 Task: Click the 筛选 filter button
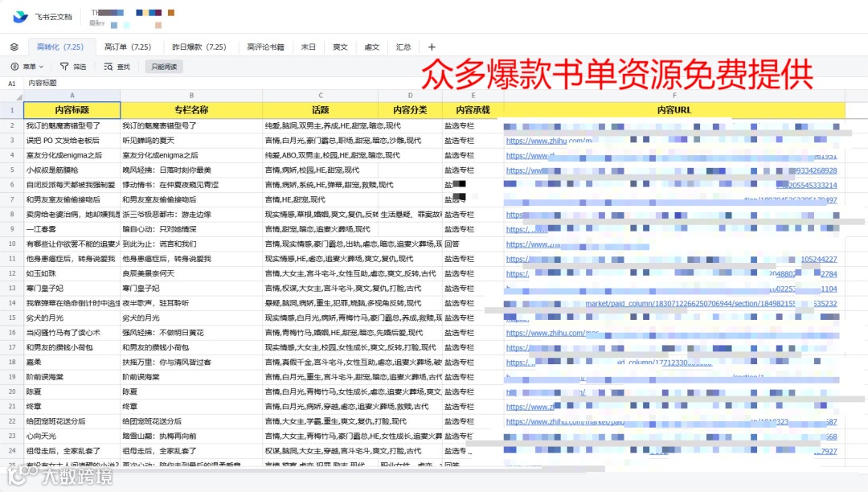point(73,67)
